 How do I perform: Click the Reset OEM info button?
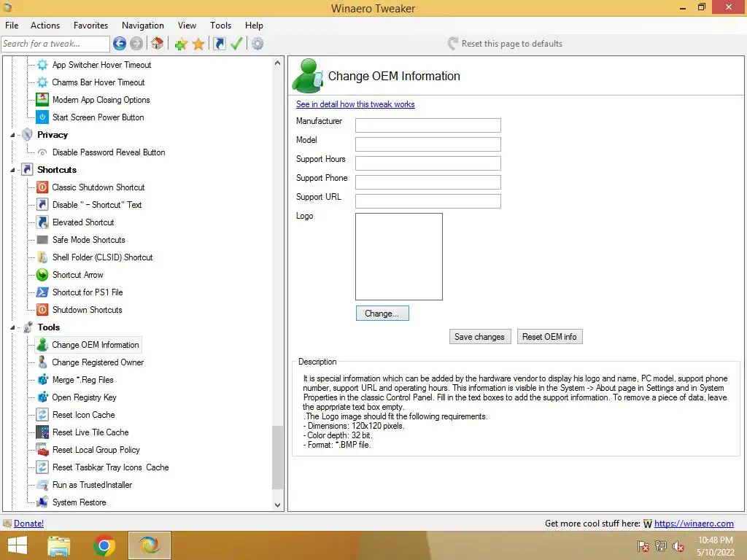pos(549,337)
